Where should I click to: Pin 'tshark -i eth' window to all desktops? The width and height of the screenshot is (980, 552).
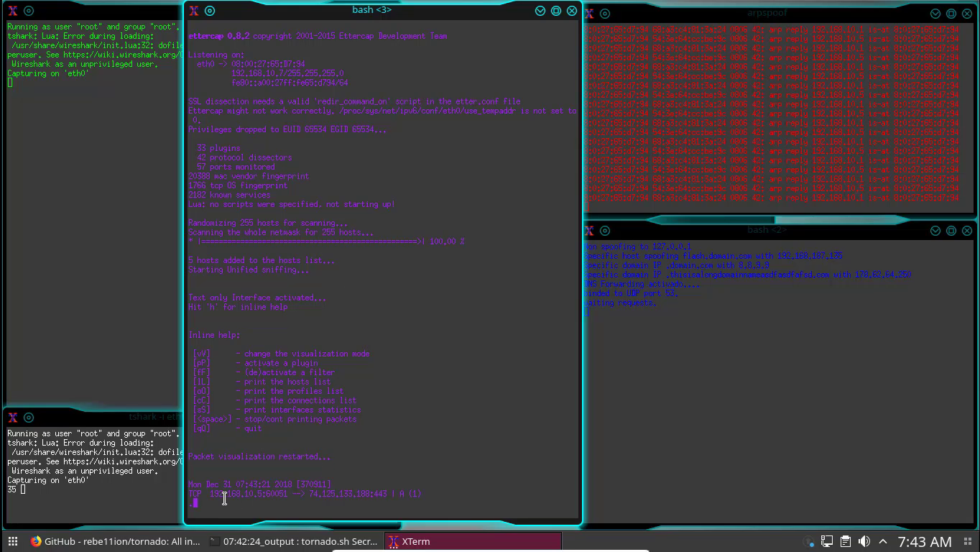[29, 418]
